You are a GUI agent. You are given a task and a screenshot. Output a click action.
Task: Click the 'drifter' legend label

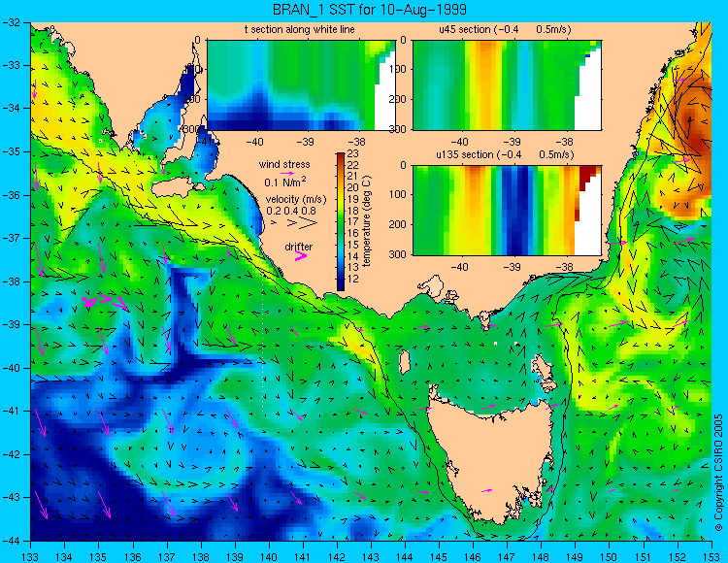click(299, 247)
